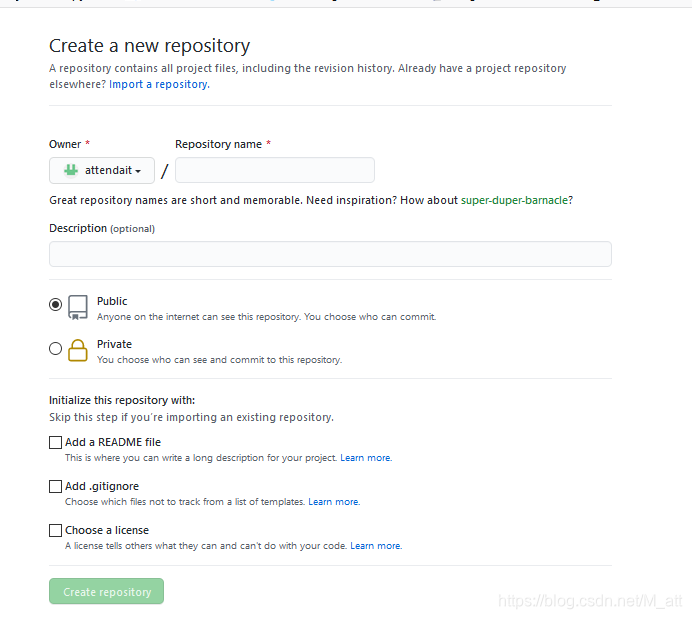
Task: Click the Initialize this repository with heading
Action: (122, 400)
